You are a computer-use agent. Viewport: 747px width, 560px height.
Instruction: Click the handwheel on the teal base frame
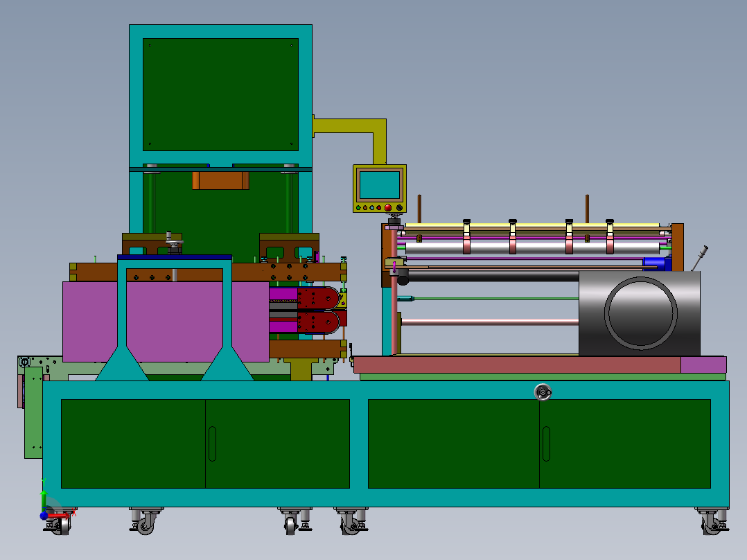point(543,392)
